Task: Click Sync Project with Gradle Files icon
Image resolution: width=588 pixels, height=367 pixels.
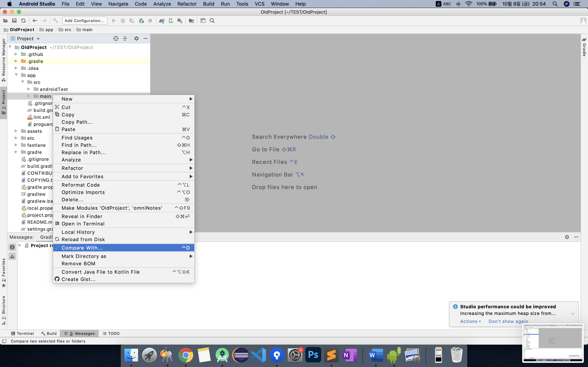Action: [162, 21]
